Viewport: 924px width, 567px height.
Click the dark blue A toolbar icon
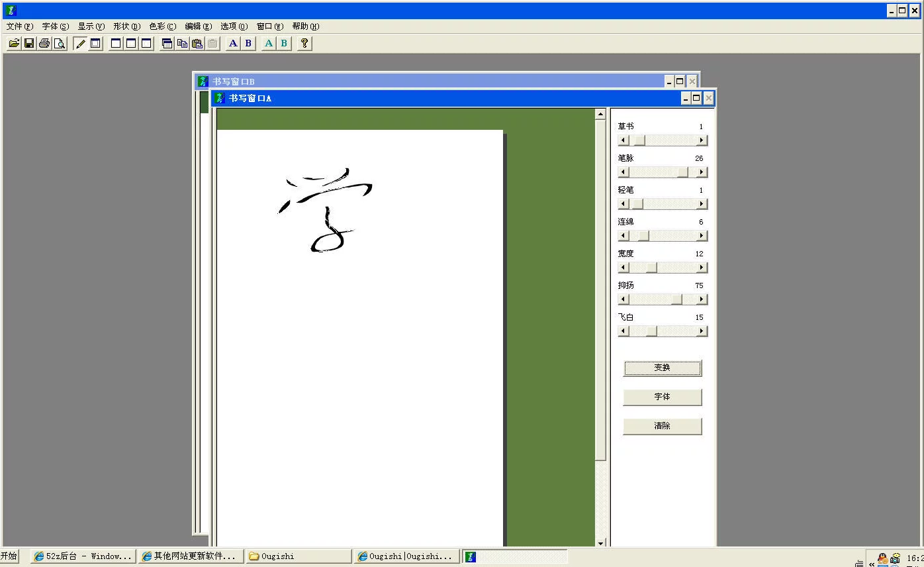coord(233,43)
